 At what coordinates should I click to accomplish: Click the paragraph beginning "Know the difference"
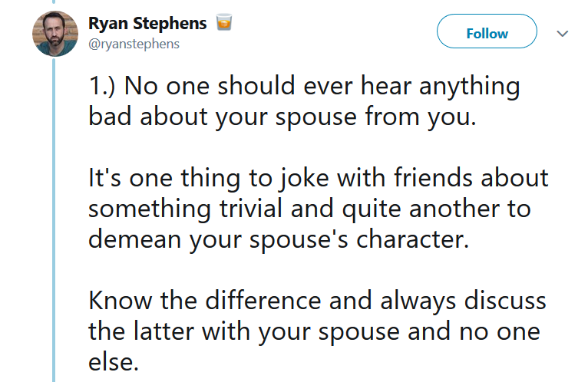(317, 331)
